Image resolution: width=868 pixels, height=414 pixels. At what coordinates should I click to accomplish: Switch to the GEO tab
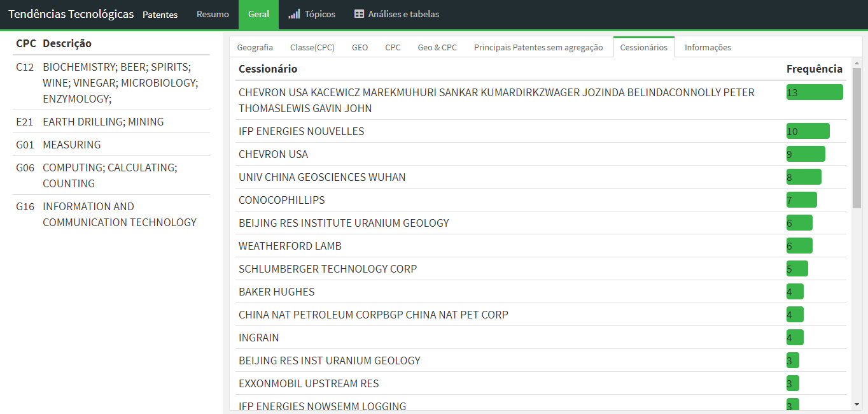(x=360, y=47)
